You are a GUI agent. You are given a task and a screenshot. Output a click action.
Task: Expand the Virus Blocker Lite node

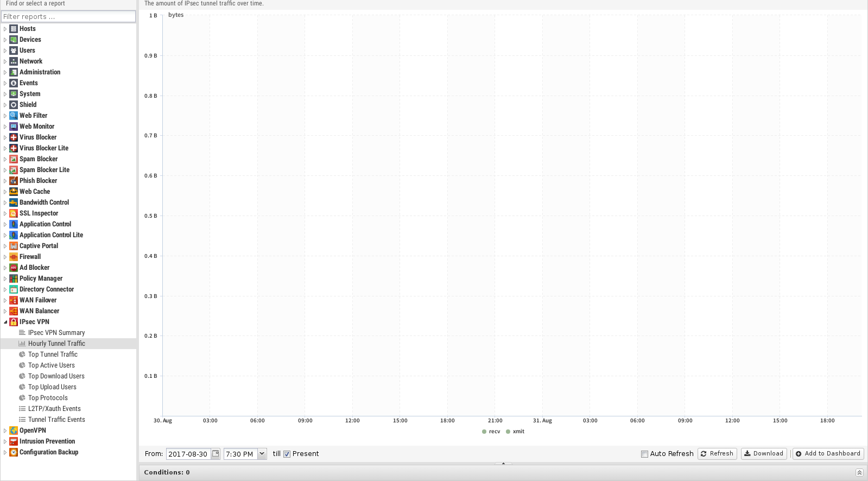pos(5,148)
